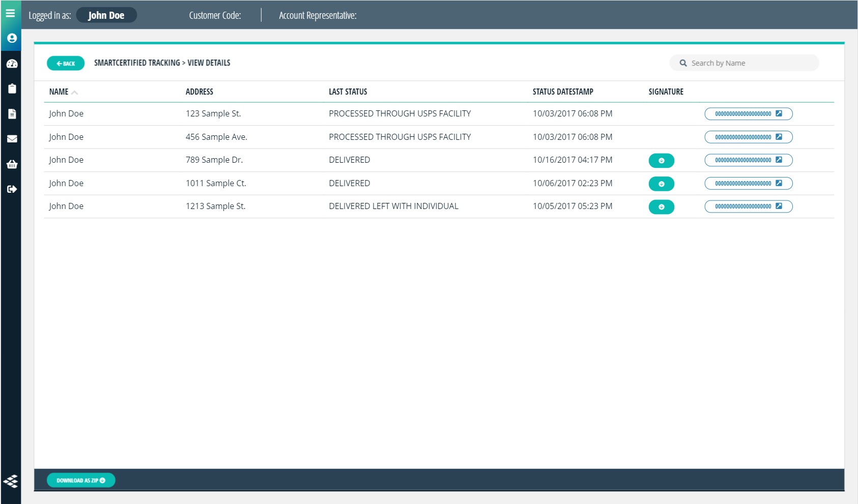Click the Back button

(66, 63)
